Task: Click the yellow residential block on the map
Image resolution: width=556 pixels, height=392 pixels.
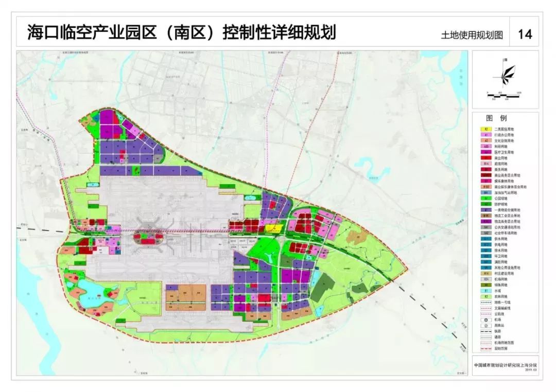Action: pyautogui.click(x=274, y=227)
